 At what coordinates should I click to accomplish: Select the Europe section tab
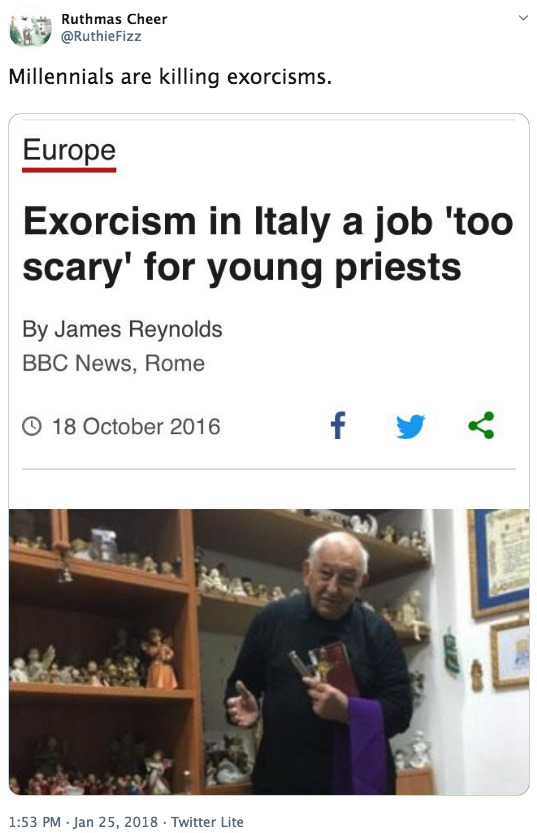coord(69,150)
